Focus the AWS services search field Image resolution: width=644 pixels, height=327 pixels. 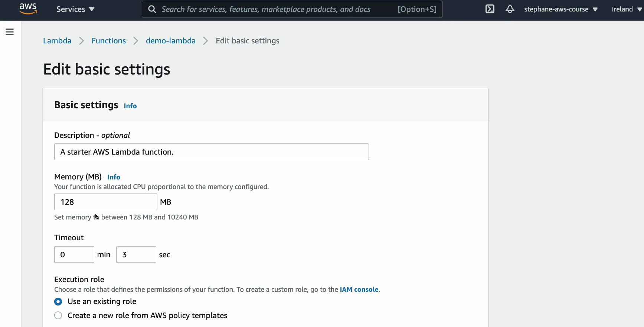pos(292,9)
